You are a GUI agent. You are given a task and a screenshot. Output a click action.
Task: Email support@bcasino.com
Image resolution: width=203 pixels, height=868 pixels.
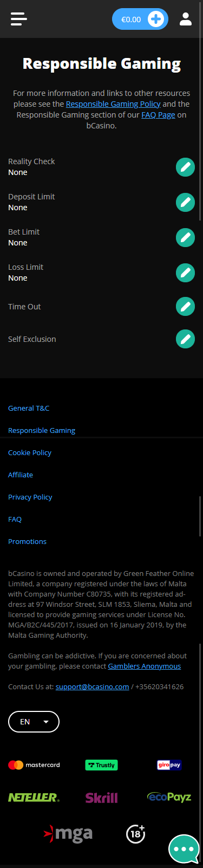[92, 686]
